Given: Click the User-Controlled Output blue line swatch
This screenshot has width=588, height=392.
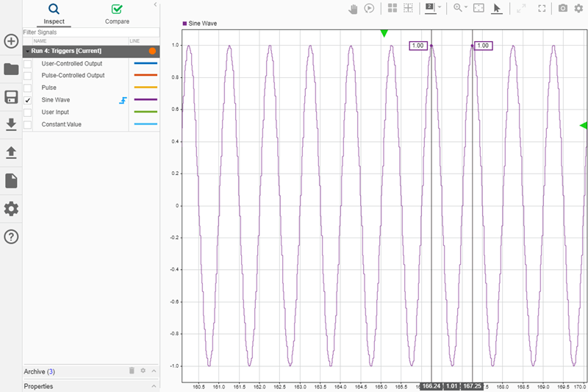Looking at the screenshot, I should [x=146, y=63].
